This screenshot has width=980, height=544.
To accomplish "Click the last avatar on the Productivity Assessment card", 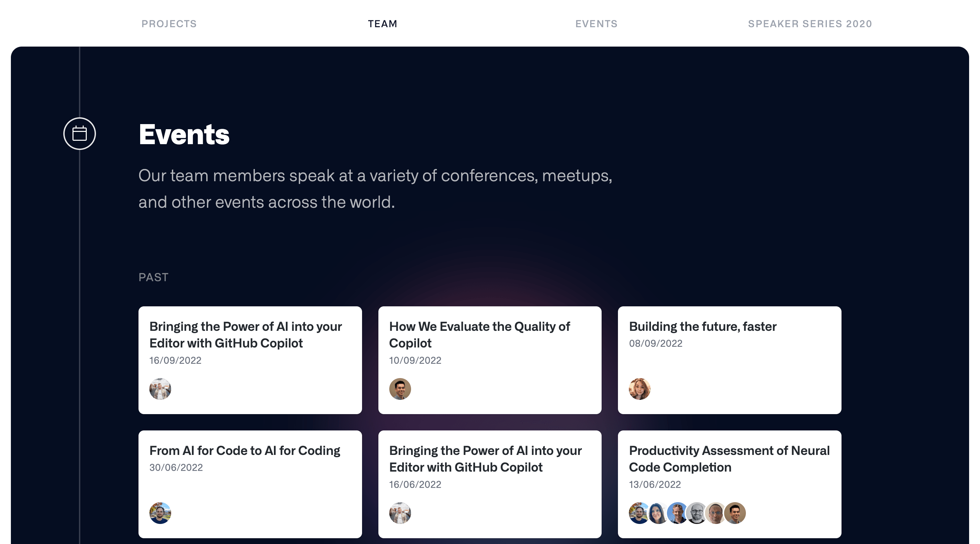I will coord(734,513).
